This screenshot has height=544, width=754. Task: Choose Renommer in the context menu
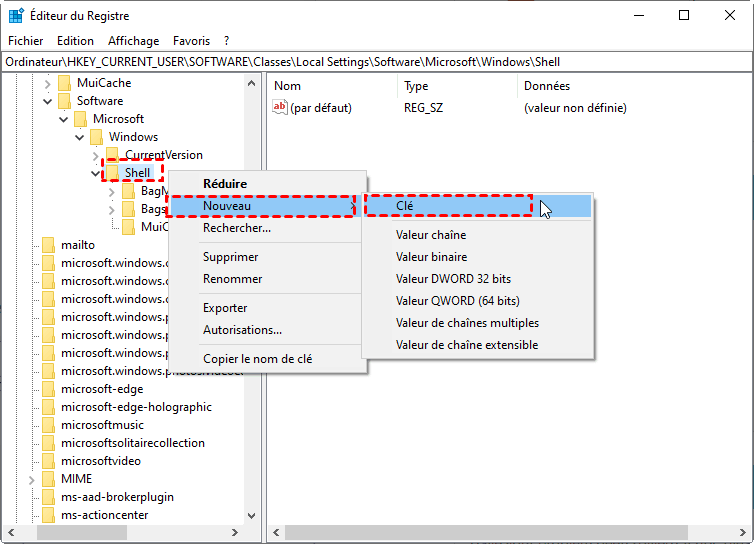[267, 279]
